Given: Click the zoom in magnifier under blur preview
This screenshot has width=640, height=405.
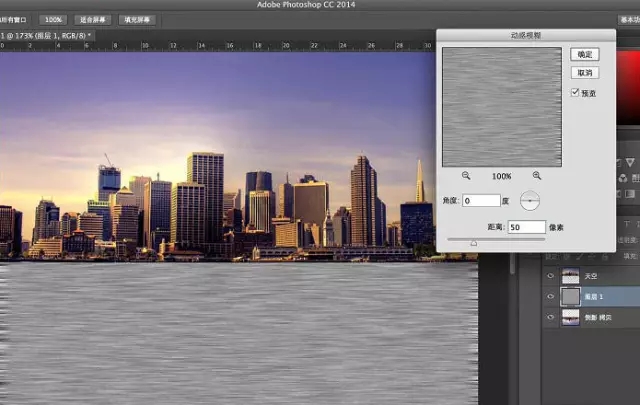Looking at the screenshot, I should point(537,176).
